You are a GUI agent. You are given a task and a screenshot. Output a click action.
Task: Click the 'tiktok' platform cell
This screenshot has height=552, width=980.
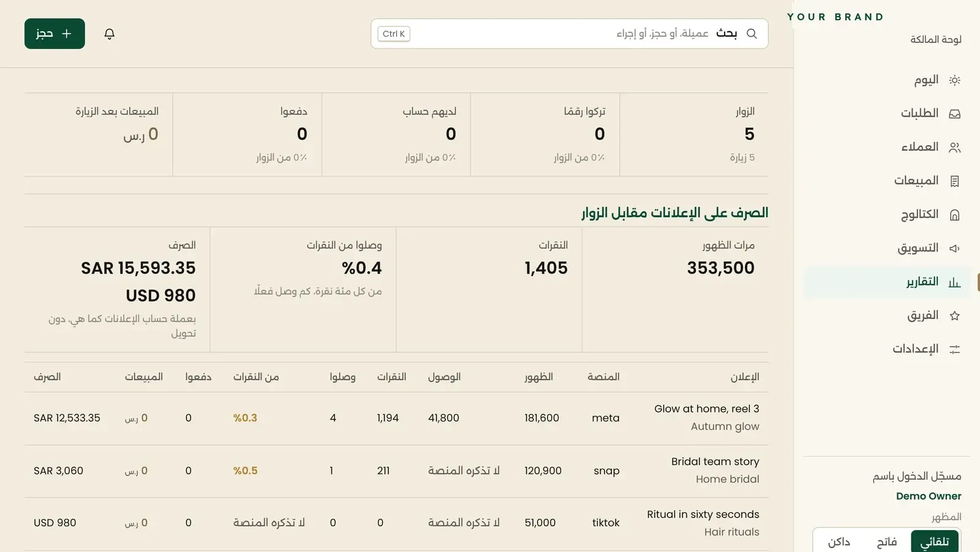[x=606, y=523]
